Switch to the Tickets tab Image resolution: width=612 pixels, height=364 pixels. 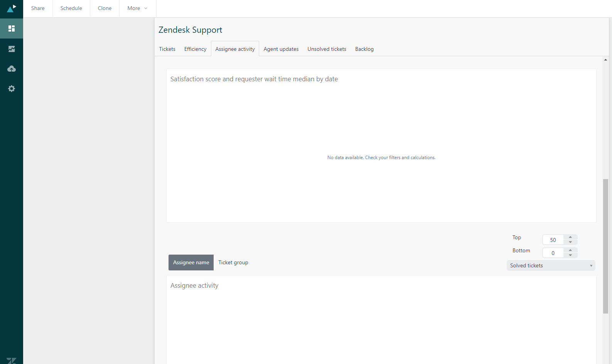coord(167,49)
